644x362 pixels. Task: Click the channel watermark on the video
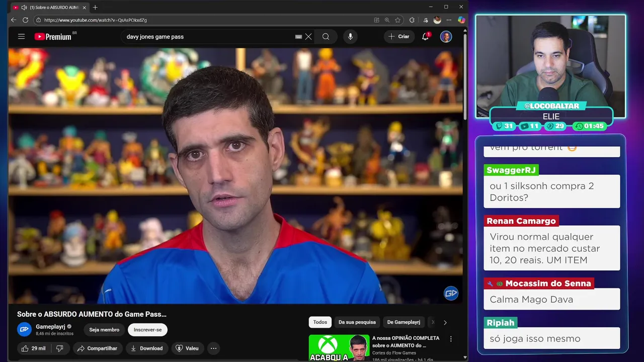451,293
